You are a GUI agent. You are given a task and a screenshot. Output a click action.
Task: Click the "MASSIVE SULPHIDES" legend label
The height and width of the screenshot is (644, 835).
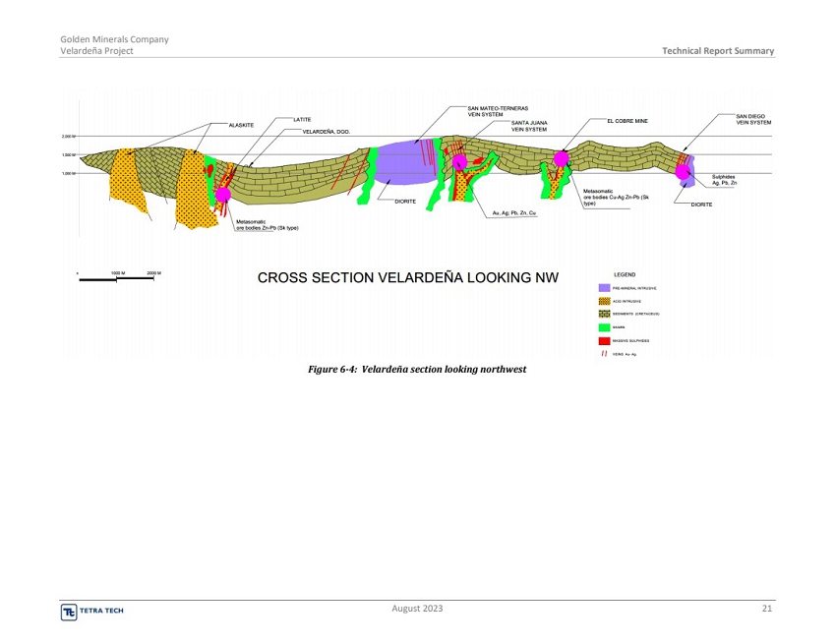[x=630, y=340]
